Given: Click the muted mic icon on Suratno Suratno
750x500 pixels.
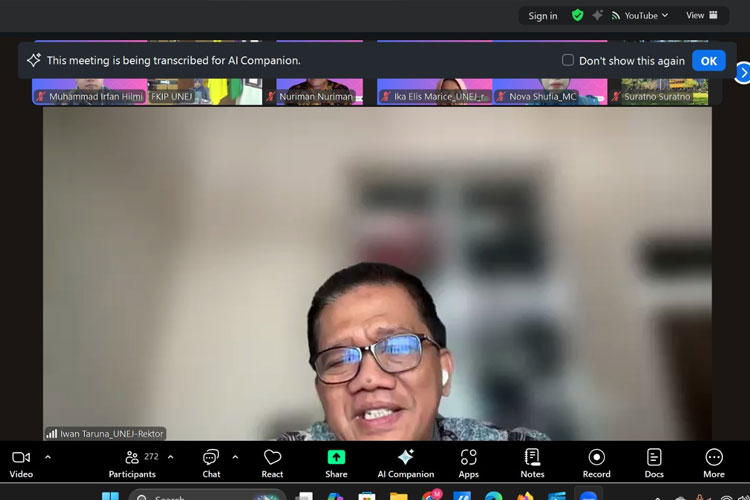Looking at the screenshot, I should 616,97.
